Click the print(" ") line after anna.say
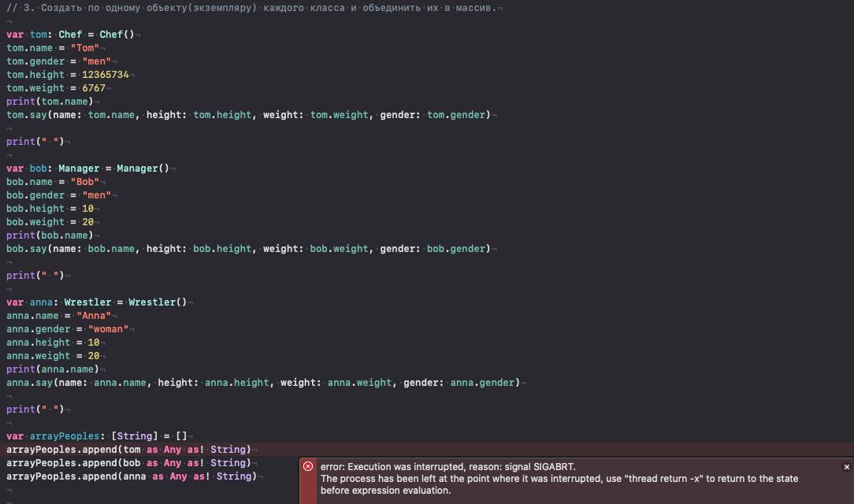854x504 pixels. click(35, 409)
